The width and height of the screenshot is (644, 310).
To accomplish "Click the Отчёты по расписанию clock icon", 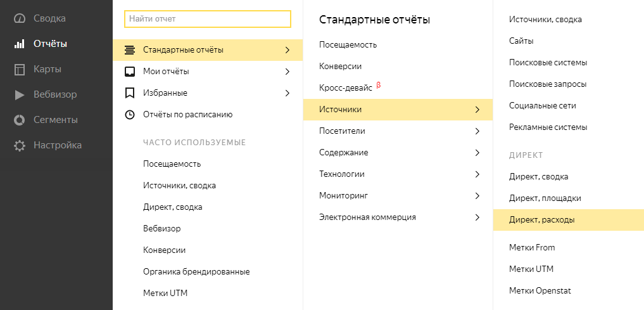I will click(130, 115).
